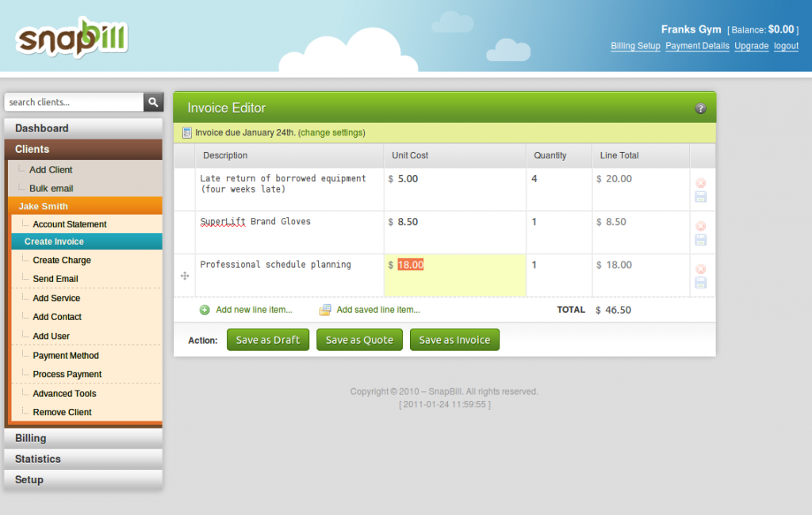Log out via the logout link
Image resolution: width=812 pixels, height=515 pixels.
786,46
